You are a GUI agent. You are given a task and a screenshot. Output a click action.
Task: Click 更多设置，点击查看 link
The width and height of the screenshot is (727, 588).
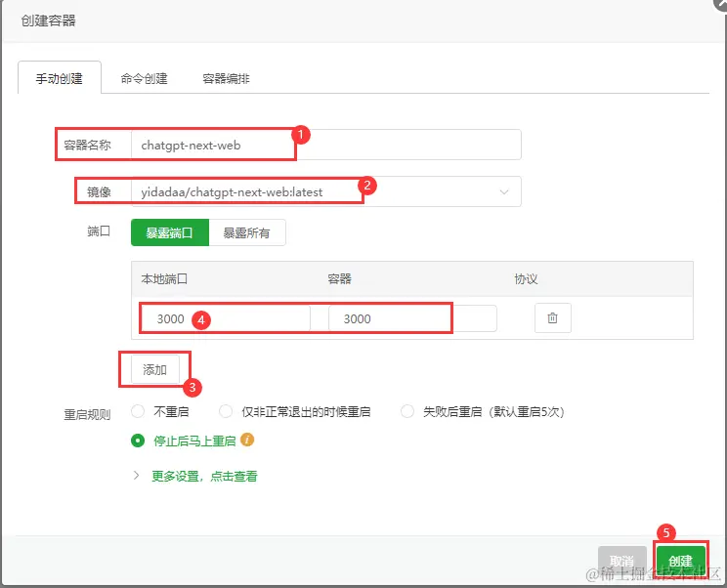click(x=204, y=476)
